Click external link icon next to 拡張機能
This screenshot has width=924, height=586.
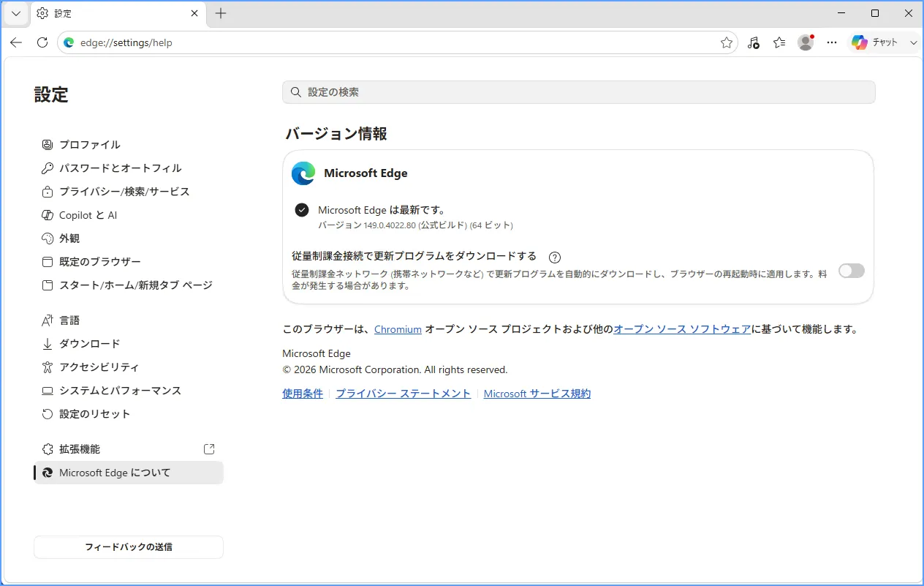[209, 449]
